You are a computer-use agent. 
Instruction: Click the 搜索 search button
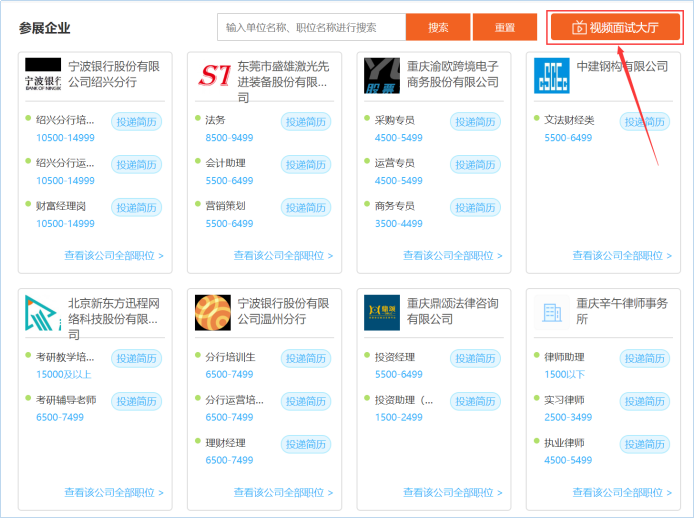click(438, 27)
